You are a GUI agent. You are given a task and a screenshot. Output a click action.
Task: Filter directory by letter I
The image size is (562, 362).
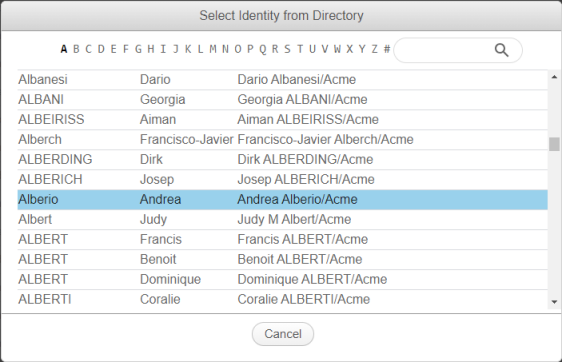pos(163,49)
